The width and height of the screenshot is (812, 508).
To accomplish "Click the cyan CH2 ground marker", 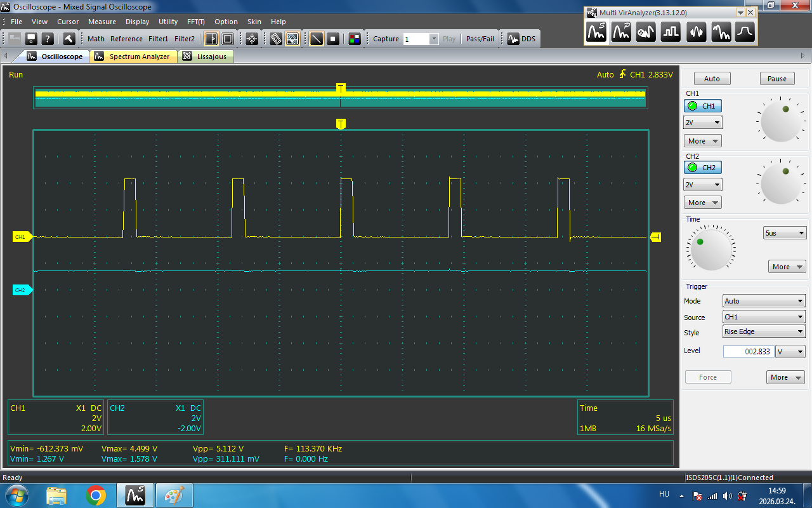I will (22, 290).
